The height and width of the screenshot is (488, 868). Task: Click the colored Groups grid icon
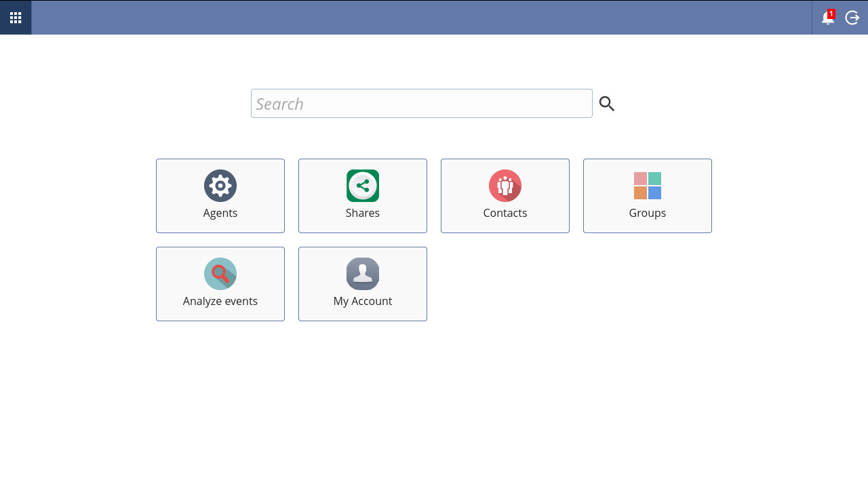click(647, 185)
